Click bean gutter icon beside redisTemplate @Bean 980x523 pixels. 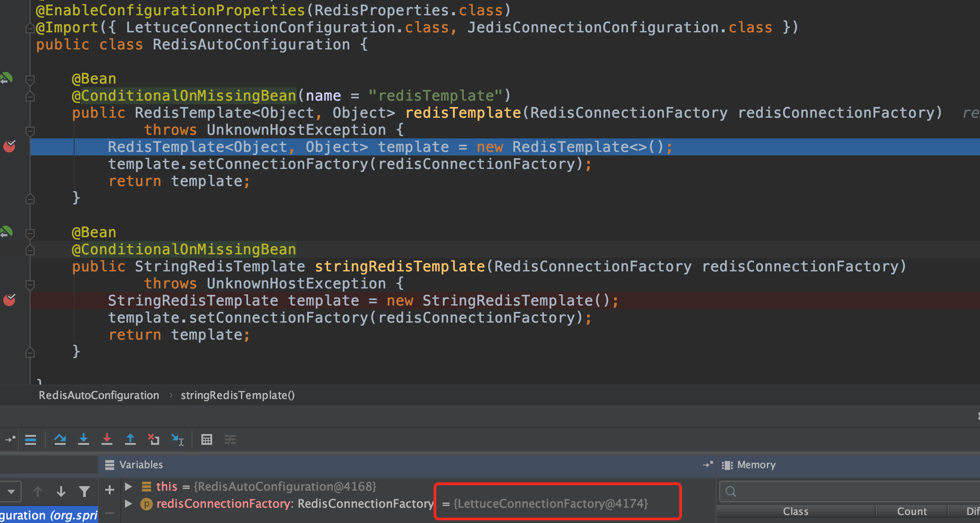point(7,79)
